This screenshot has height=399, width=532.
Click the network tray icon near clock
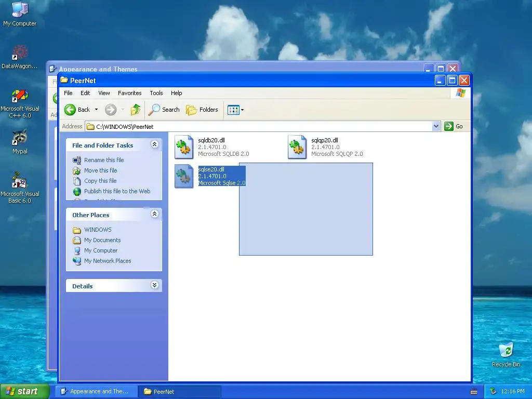pos(493,392)
